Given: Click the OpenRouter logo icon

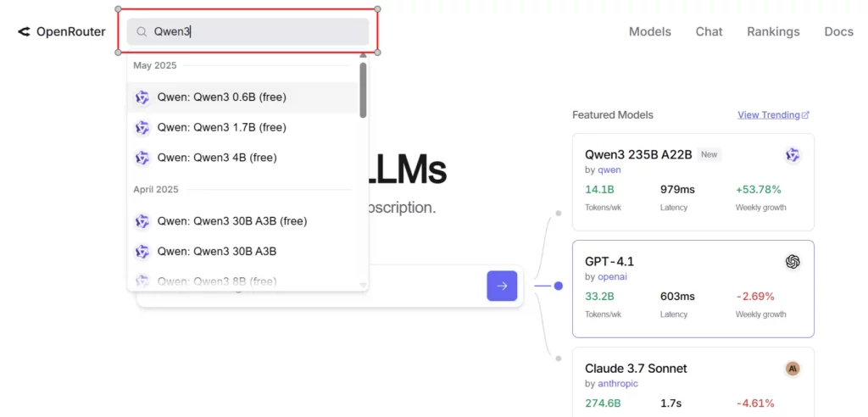Looking at the screenshot, I should tap(23, 31).
